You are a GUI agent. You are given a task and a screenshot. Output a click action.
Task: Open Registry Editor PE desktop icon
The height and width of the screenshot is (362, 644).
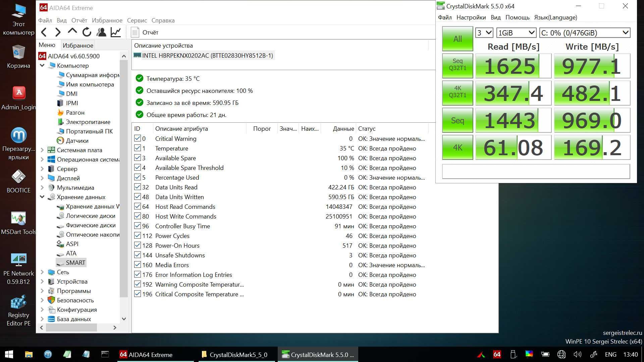click(18, 311)
